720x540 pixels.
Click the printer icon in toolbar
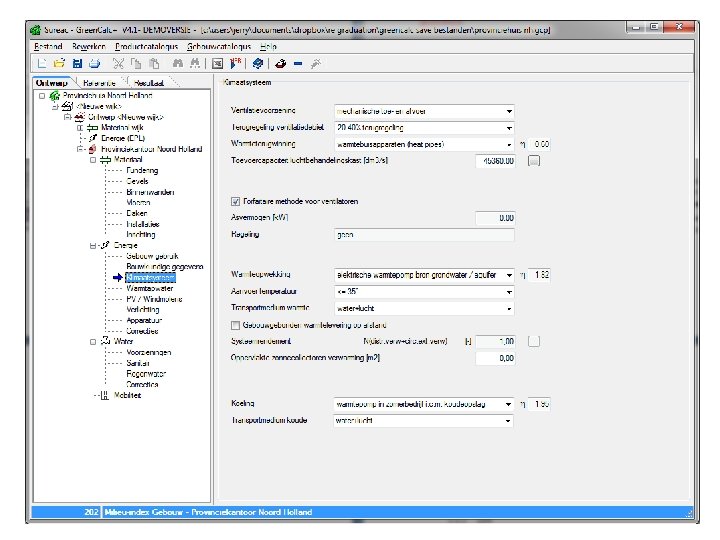[95, 64]
